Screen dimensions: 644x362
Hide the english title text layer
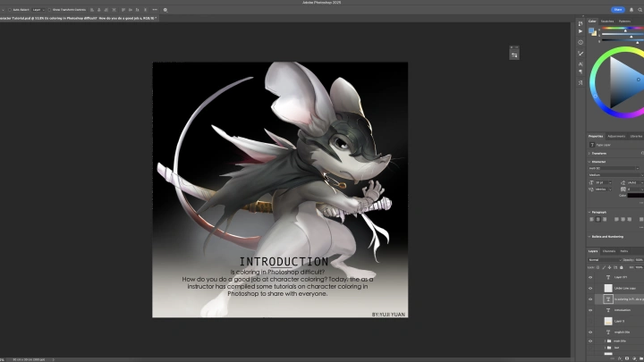pyautogui.click(x=590, y=333)
